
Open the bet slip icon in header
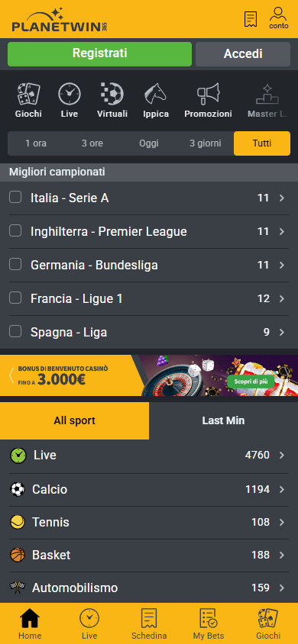(251, 19)
